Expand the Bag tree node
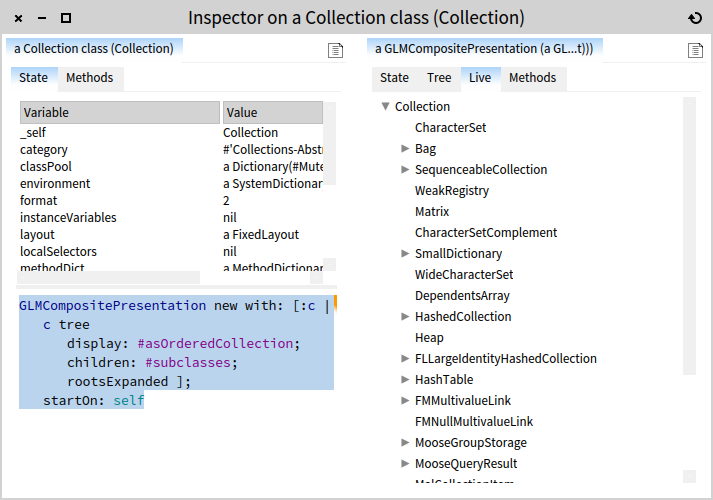Image resolution: width=713 pixels, height=500 pixels. click(405, 148)
